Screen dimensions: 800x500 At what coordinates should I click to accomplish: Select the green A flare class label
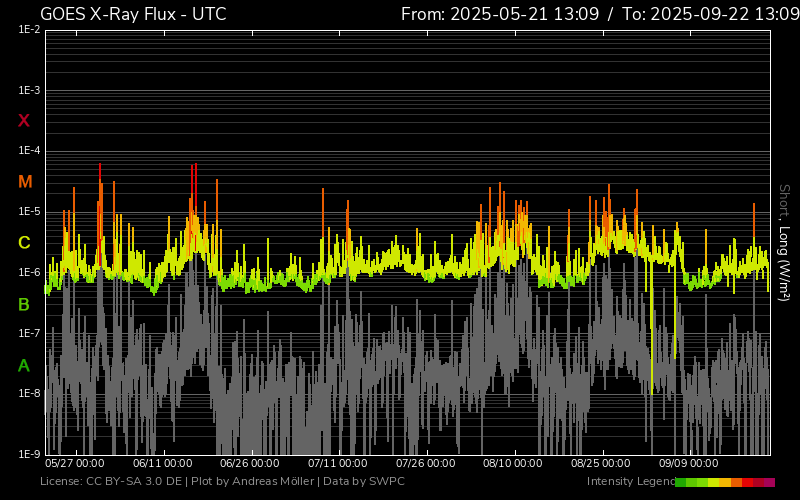(x=24, y=366)
